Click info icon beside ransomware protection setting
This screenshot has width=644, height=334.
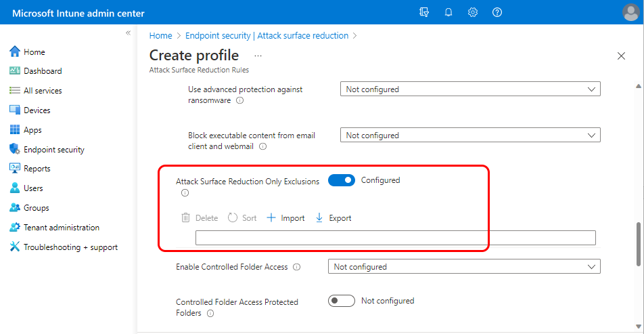[x=240, y=100]
